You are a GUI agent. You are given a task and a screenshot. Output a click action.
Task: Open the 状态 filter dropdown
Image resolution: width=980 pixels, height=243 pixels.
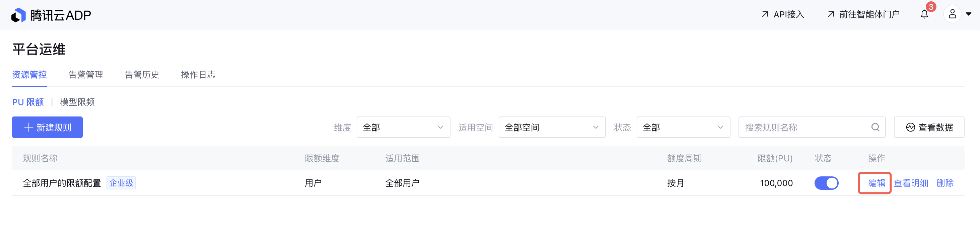click(x=683, y=128)
